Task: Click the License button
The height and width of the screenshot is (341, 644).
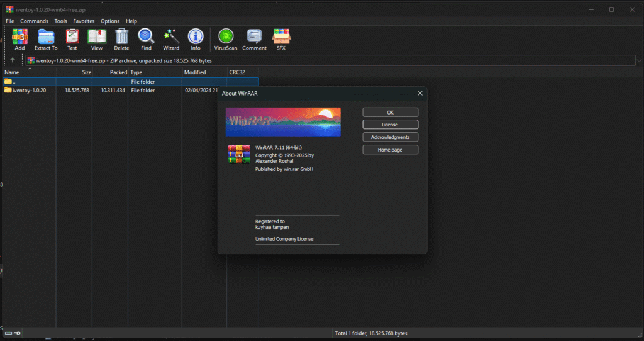Action: coord(390,125)
